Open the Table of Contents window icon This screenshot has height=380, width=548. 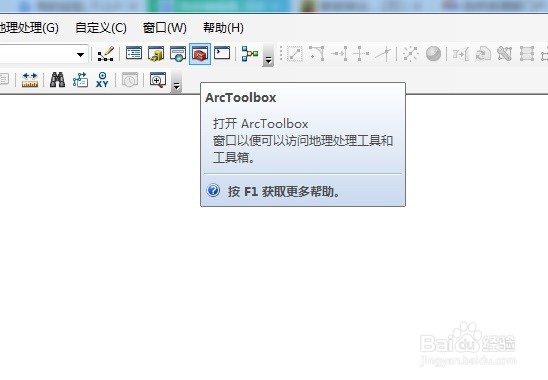[x=134, y=53]
